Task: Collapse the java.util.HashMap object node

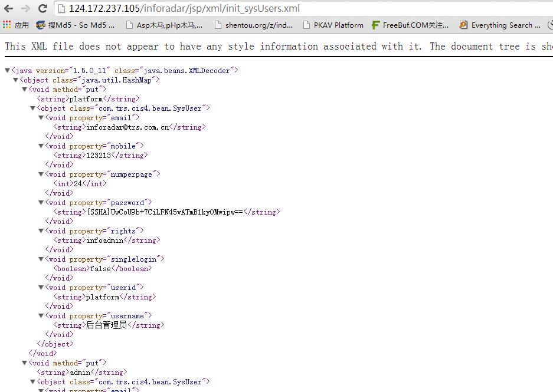Action: tap(15, 80)
